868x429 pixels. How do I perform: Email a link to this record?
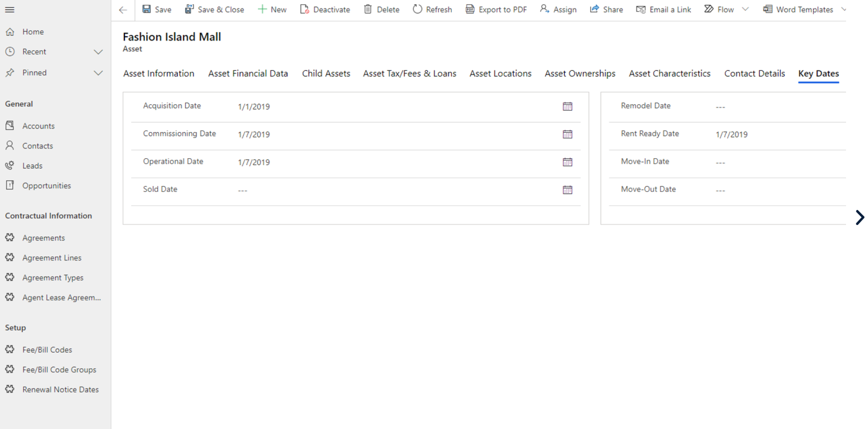(663, 9)
